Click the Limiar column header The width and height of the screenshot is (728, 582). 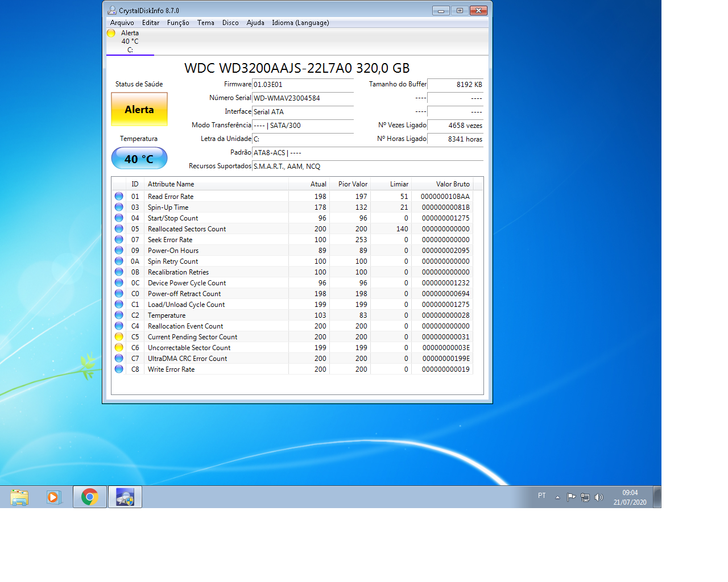tap(391, 184)
